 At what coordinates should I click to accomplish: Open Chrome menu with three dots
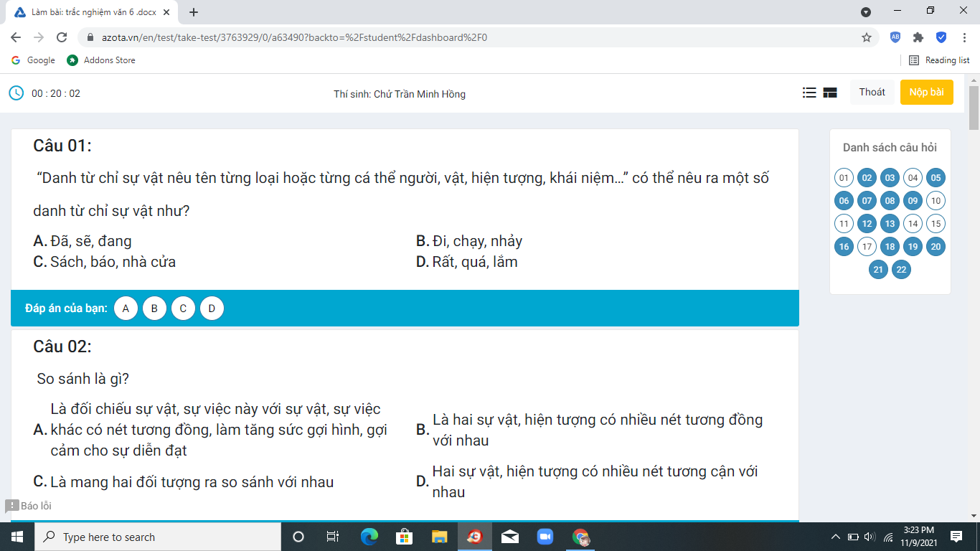coord(964,37)
